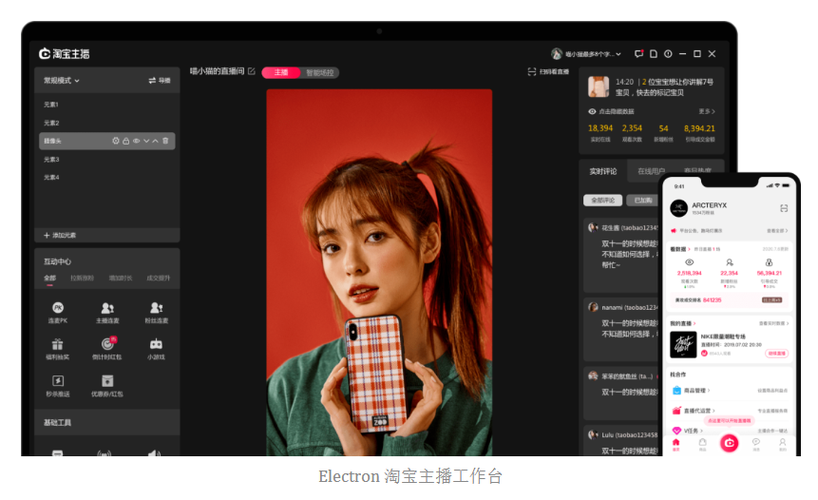Viewport: 818px width, 500px height.
Task: Toggle visibility eye on the camera layer
Action: tap(136, 141)
